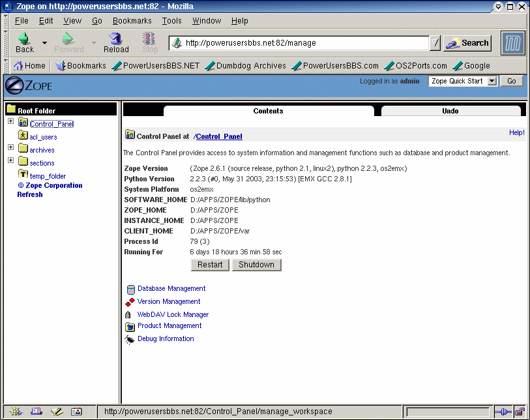Screen dimensions: 530x420
Task: Click the Home toolbar button
Action: (x=29, y=66)
